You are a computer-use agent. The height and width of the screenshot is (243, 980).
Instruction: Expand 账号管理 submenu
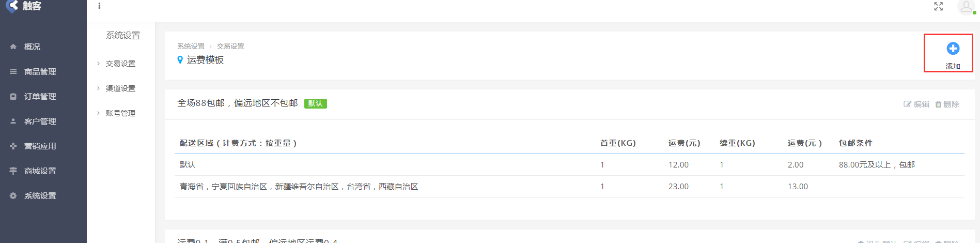tap(120, 113)
